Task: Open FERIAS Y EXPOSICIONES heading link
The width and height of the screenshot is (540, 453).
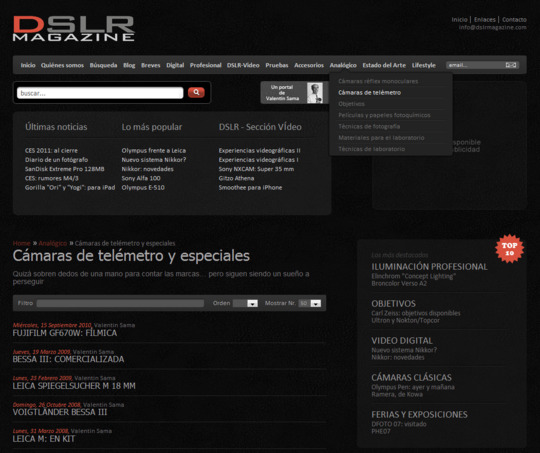Action: (x=419, y=414)
